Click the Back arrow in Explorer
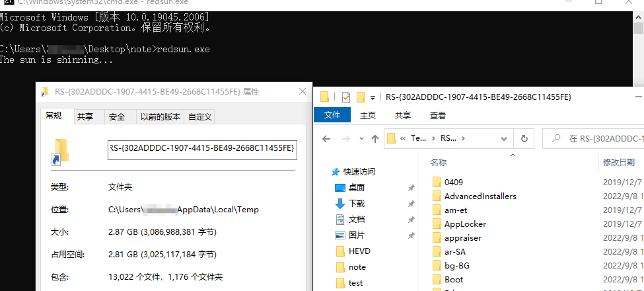The width and height of the screenshot is (644, 291). tap(326, 139)
